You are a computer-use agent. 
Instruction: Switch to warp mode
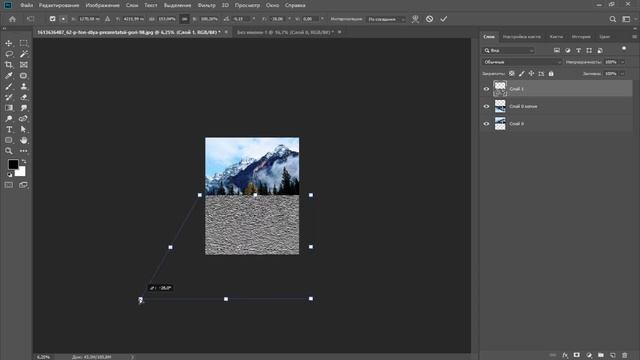(415, 19)
